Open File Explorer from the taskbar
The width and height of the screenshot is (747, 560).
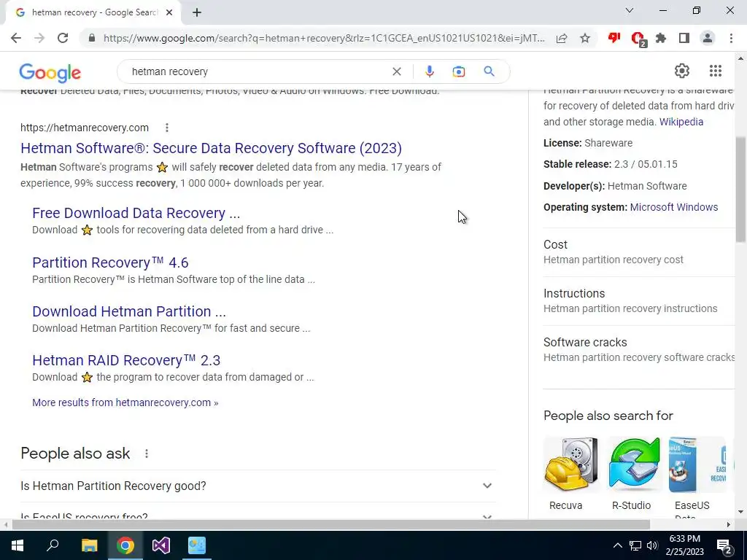pyautogui.click(x=89, y=545)
